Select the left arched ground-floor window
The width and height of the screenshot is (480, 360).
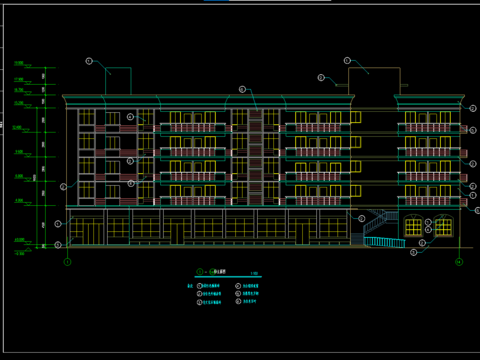[x=413, y=226]
